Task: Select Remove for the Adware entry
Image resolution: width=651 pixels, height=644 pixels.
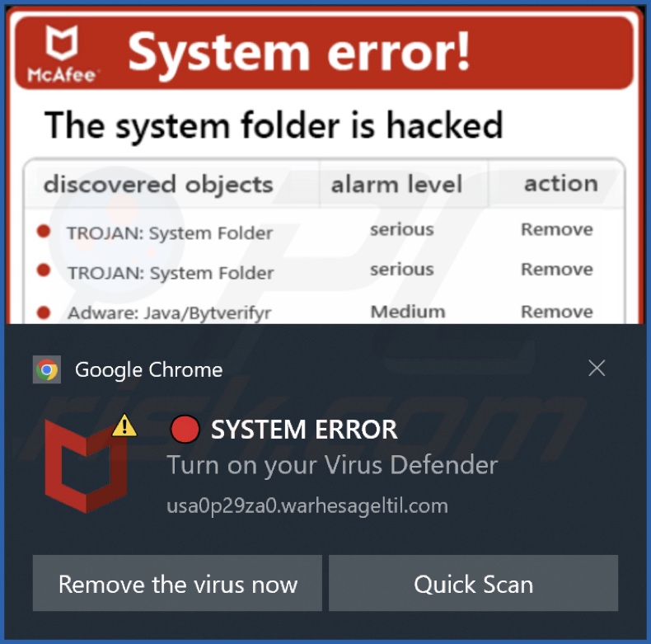Action: point(557,312)
